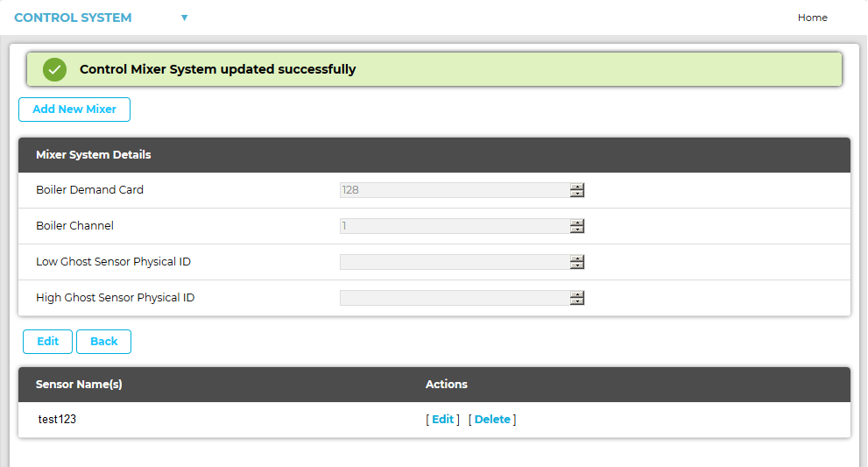
Task: Decrease the Boiler Demand Card value
Action: click(577, 194)
